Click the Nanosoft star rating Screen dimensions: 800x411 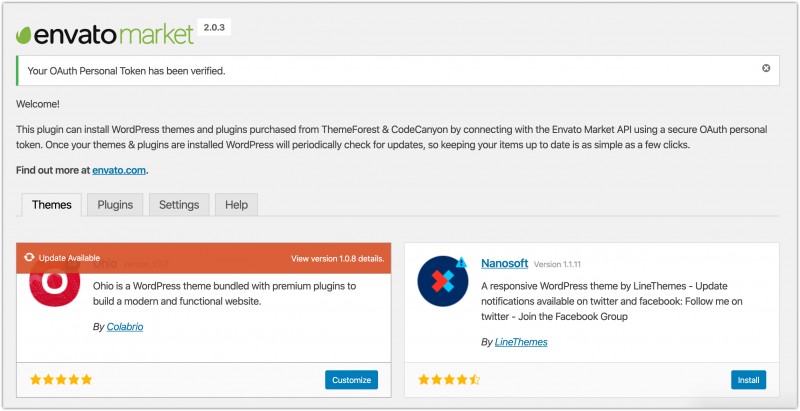coord(449,380)
